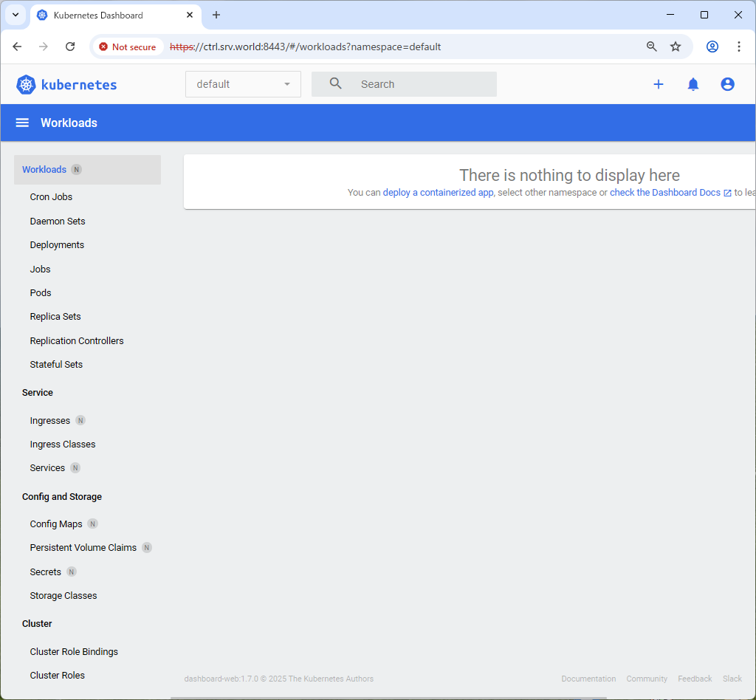
Task: Click the browser zoom magnifier icon
Action: [x=651, y=47]
